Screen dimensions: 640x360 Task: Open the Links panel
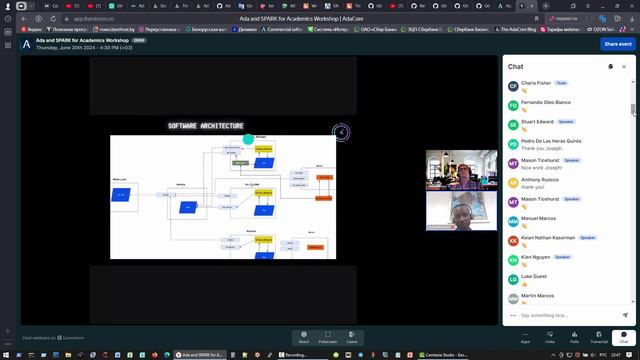coord(550,338)
